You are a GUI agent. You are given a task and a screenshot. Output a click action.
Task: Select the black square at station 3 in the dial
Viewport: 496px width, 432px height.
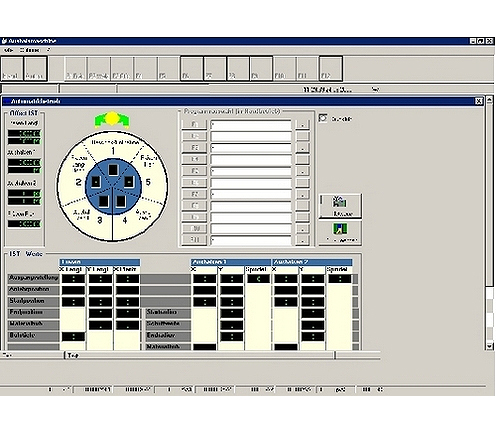pos(104,201)
